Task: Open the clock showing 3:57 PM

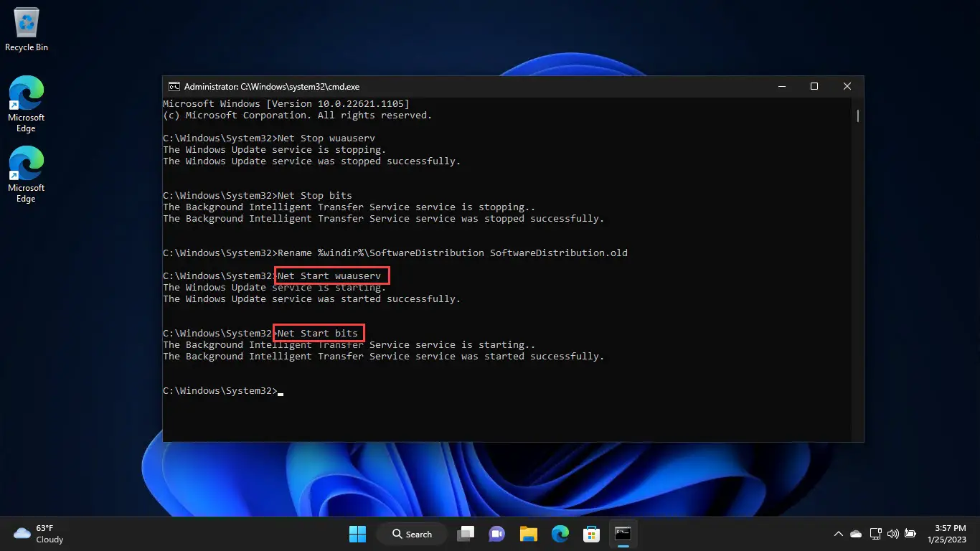Action: [x=947, y=534]
